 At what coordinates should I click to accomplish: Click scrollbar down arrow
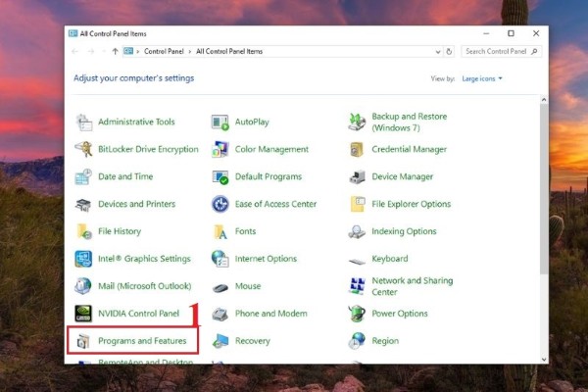(544, 360)
